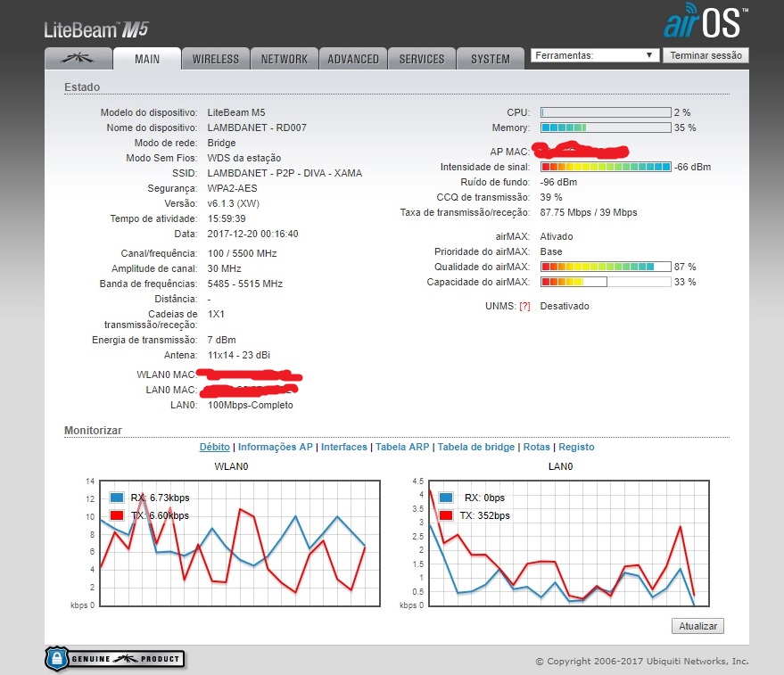Click the LAN0 TX red legend swatch
The width and height of the screenshot is (784, 675).
[x=446, y=515]
